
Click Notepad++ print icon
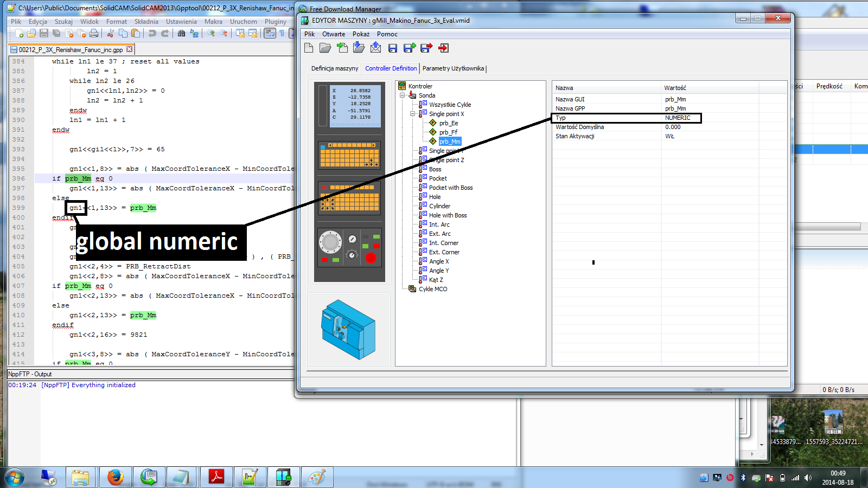point(94,34)
